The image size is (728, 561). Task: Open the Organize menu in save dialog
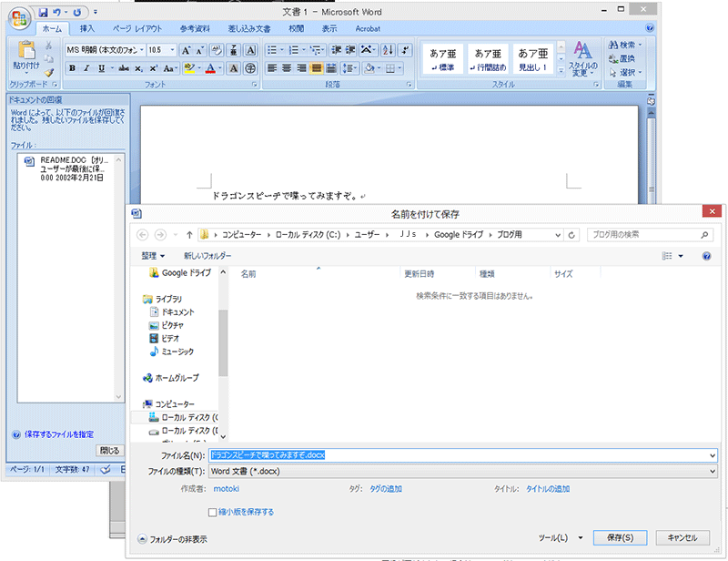(x=153, y=256)
